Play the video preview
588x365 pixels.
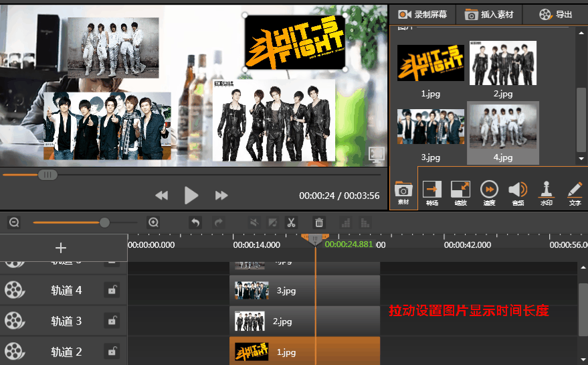pos(191,196)
